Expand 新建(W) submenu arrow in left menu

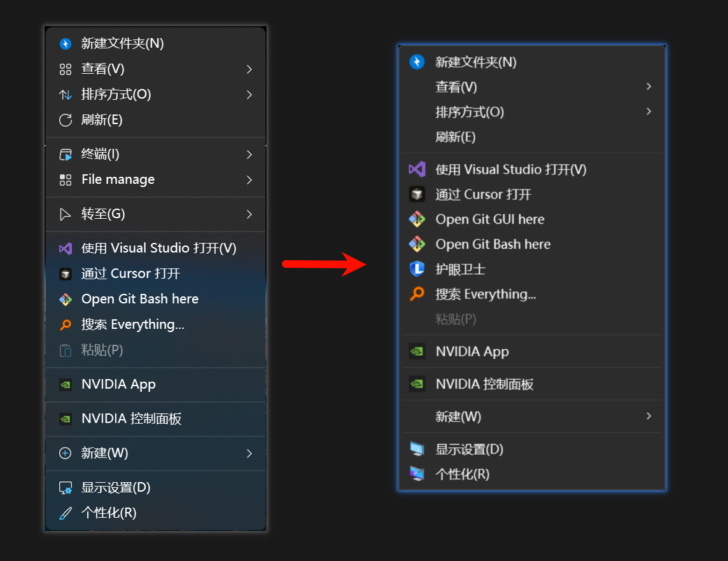tap(249, 454)
